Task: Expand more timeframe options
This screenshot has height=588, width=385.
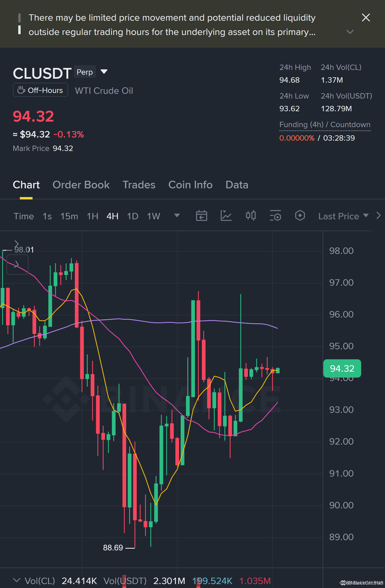Action: pos(177,216)
